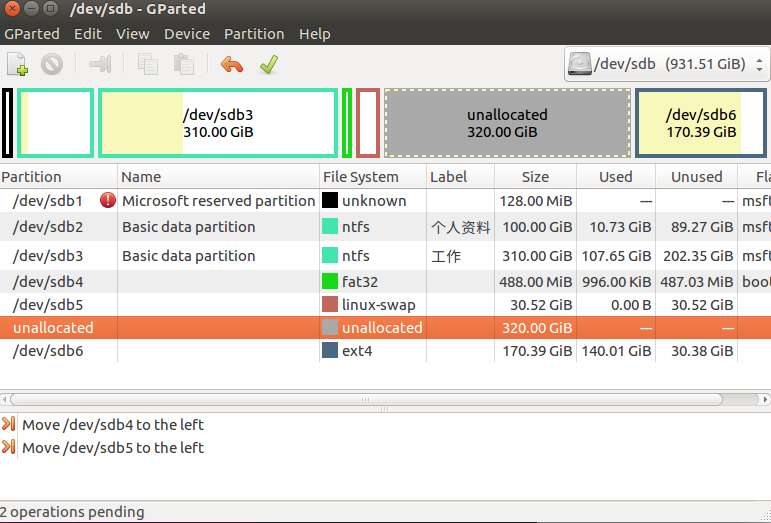Viewport: 771px width, 523px height.
Task: Select the /dev/sdb6 partition row
Action: pyautogui.click(x=386, y=350)
